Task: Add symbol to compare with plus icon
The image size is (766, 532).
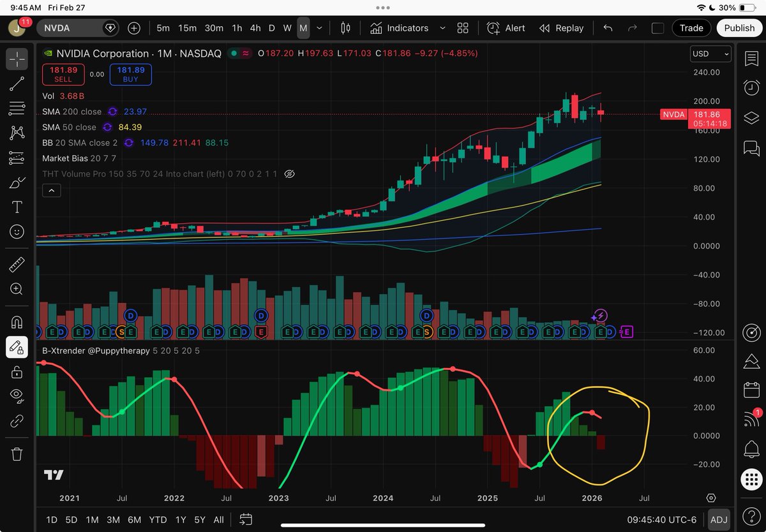Action: click(x=134, y=28)
